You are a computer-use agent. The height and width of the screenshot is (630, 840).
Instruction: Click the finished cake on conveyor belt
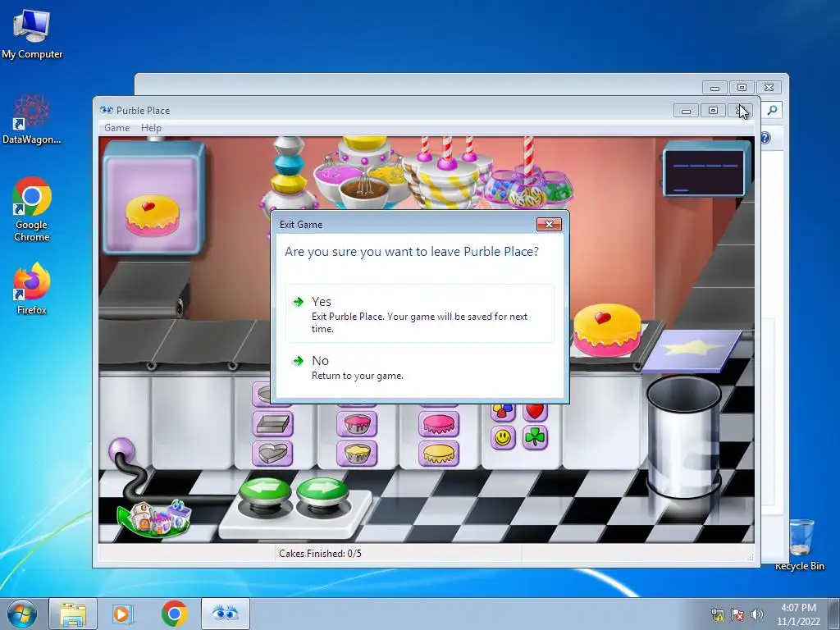tap(607, 330)
